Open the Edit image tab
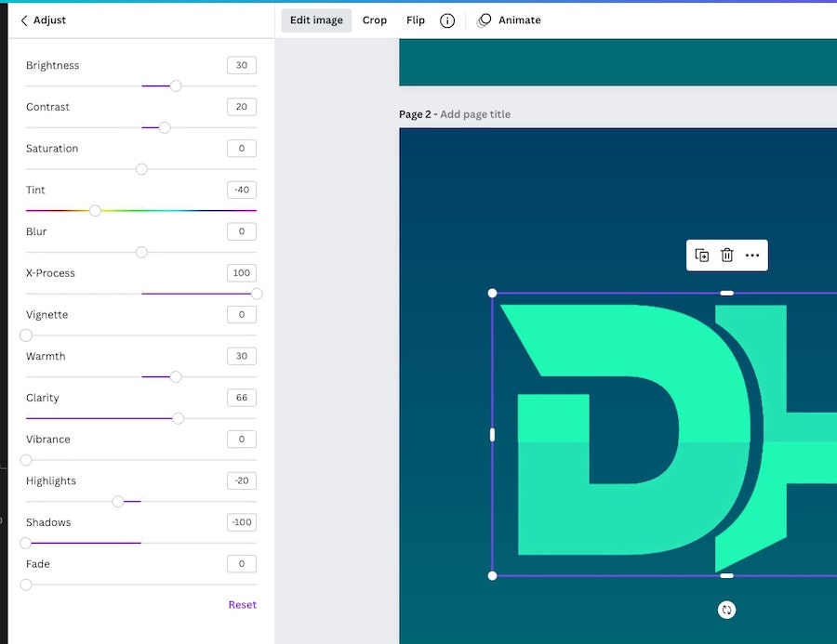This screenshot has height=644, width=837. point(316,20)
